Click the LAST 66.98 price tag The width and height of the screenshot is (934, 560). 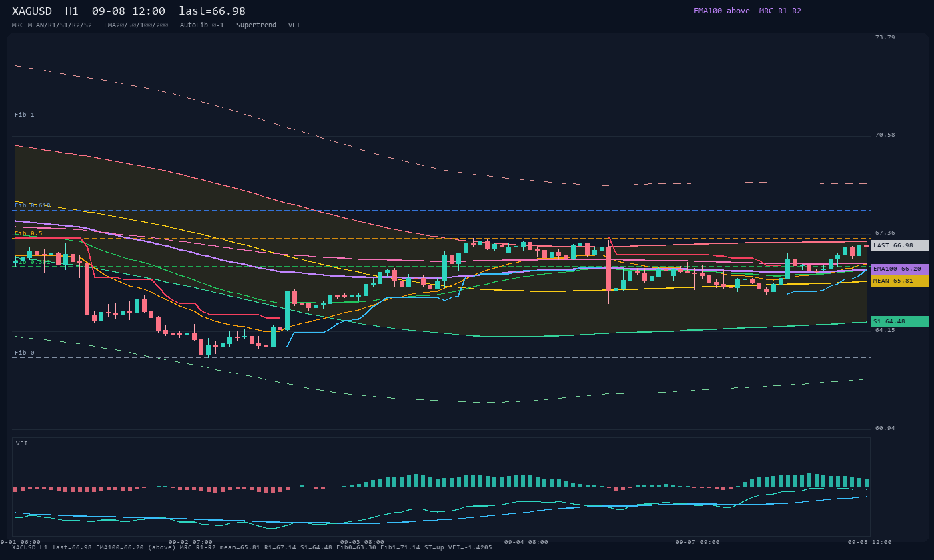point(900,245)
